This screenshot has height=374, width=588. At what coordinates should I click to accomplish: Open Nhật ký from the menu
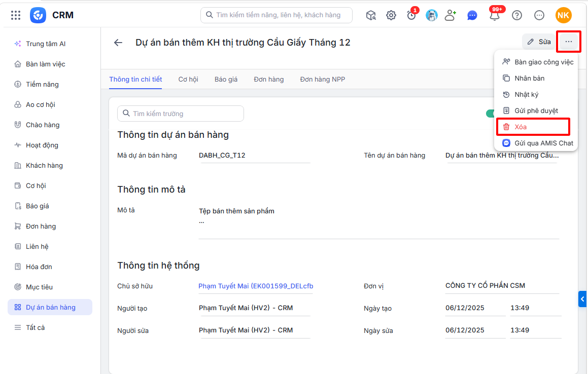click(536, 94)
